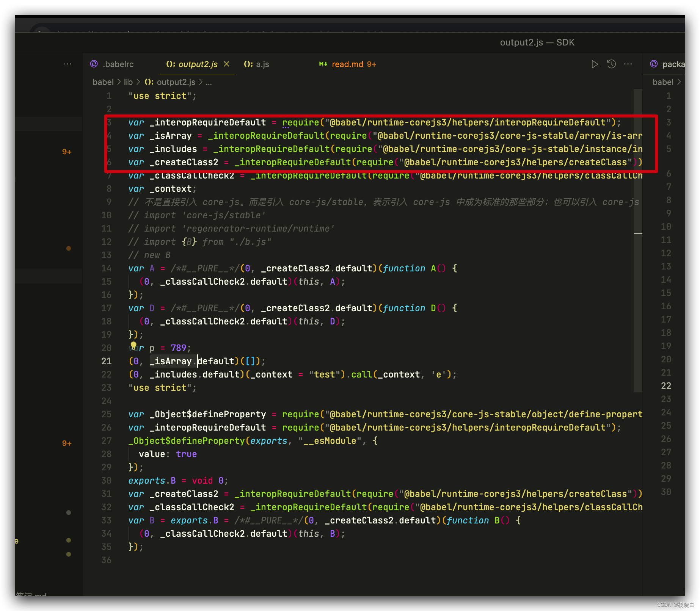700x611 pixels.
Task: Click line number 36 in the gutter
Action: tap(107, 560)
